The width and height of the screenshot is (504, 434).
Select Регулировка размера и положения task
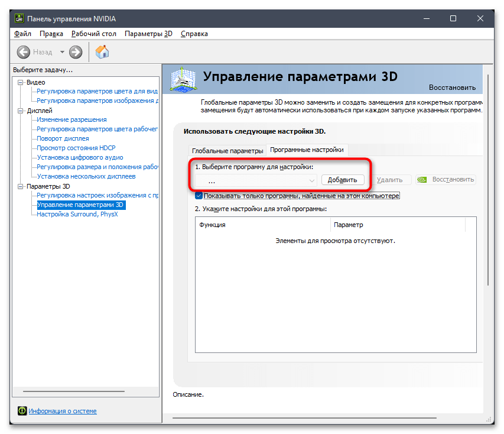click(97, 167)
